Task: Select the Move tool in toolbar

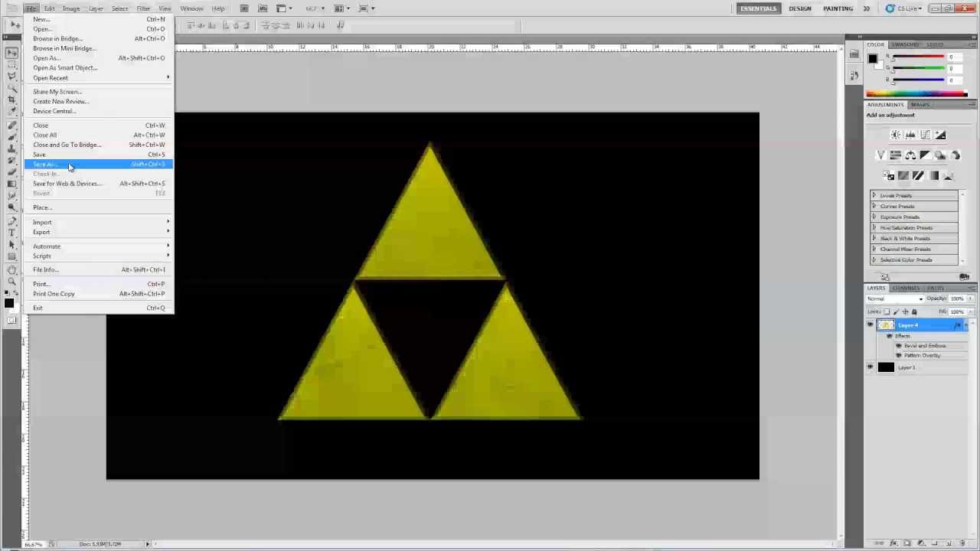Action: 11,53
